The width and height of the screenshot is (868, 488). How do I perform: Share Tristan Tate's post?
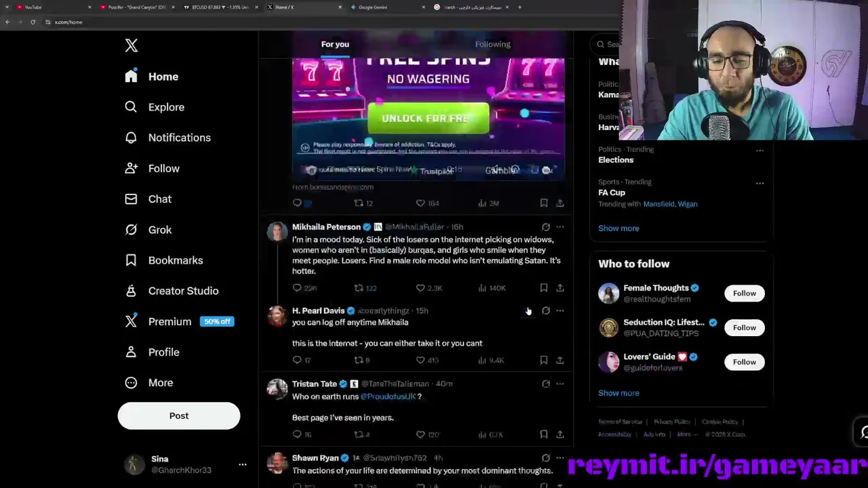[560, 434]
